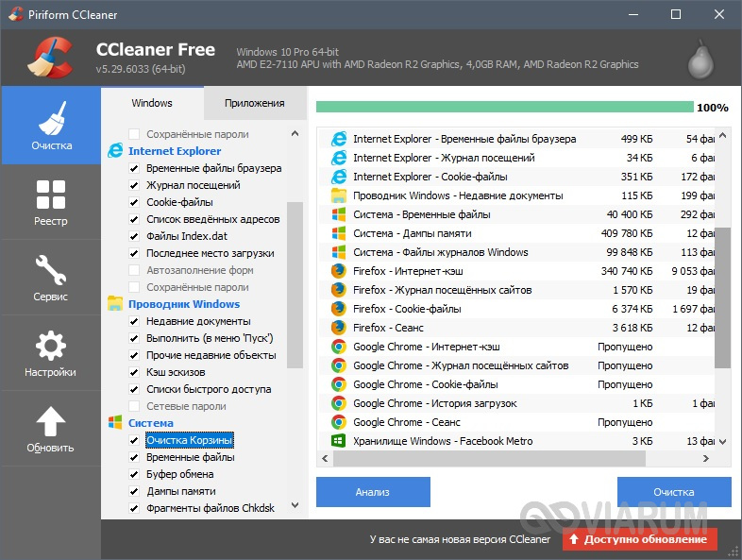Click Internet Explorer section heading
Viewport: 742px width, 560px height.
(x=175, y=151)
